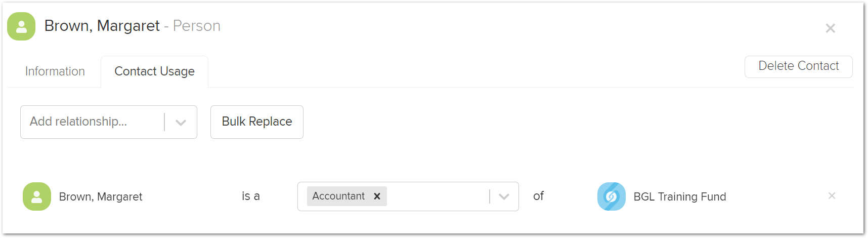The width and height of the screenshot is (868, 238).
Task: Select the Contact Usage tab
Action: tap(154, 71)
